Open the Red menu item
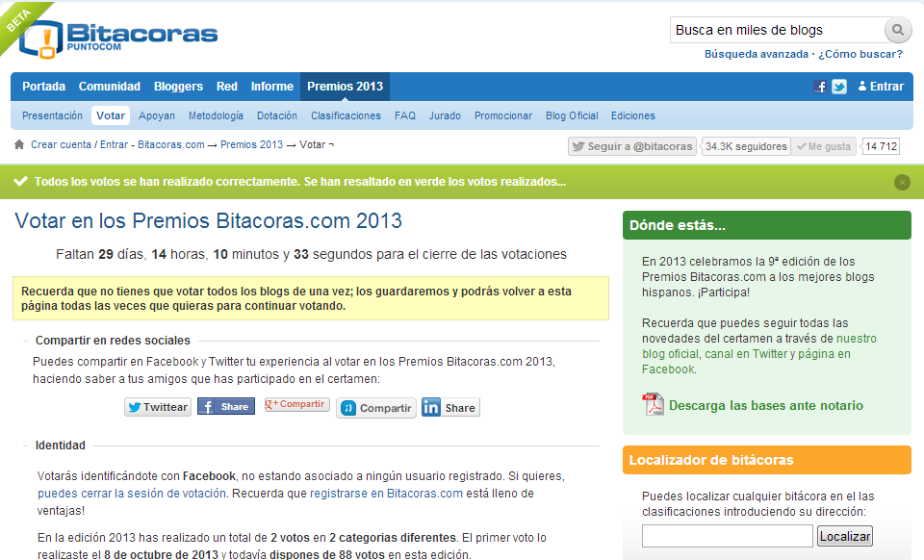The width and height of the screenshot is (924, 560). pyautogui.click(x=227, y=87)
